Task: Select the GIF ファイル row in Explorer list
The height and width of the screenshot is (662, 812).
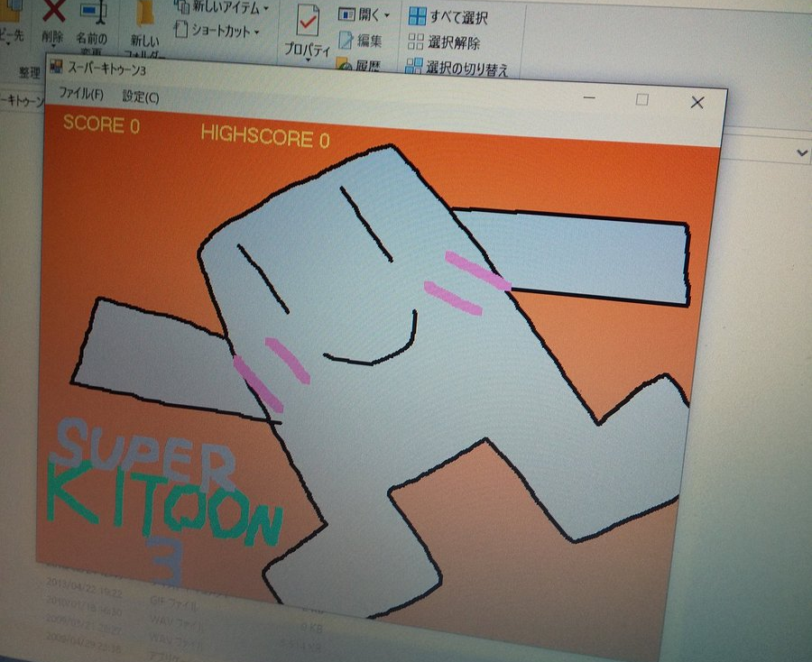Action: tap(173, 602)
